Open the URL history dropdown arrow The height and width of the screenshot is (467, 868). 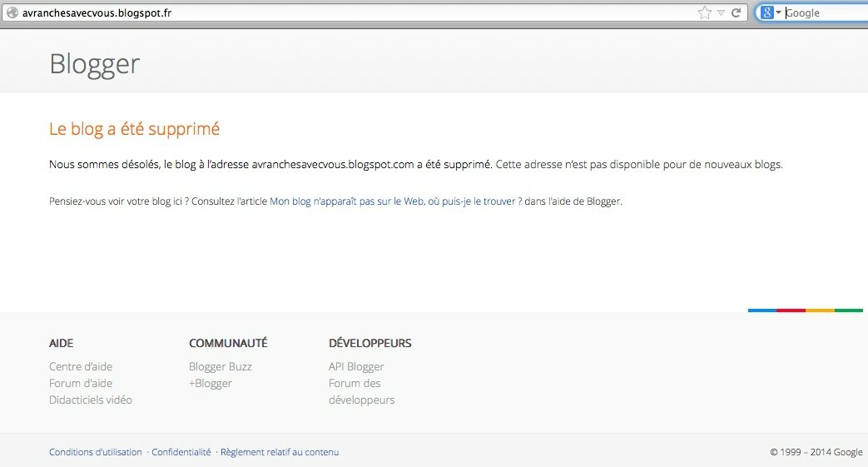point(721,12)
